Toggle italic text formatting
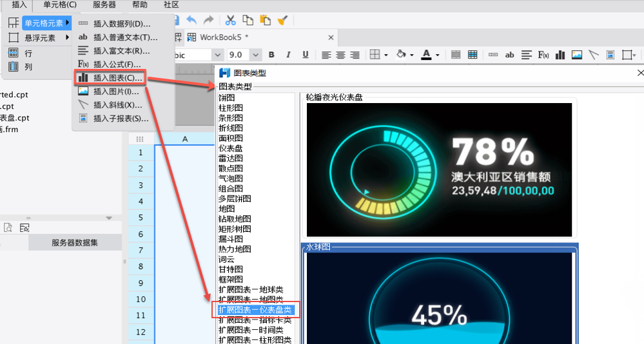 click(288, 55)
